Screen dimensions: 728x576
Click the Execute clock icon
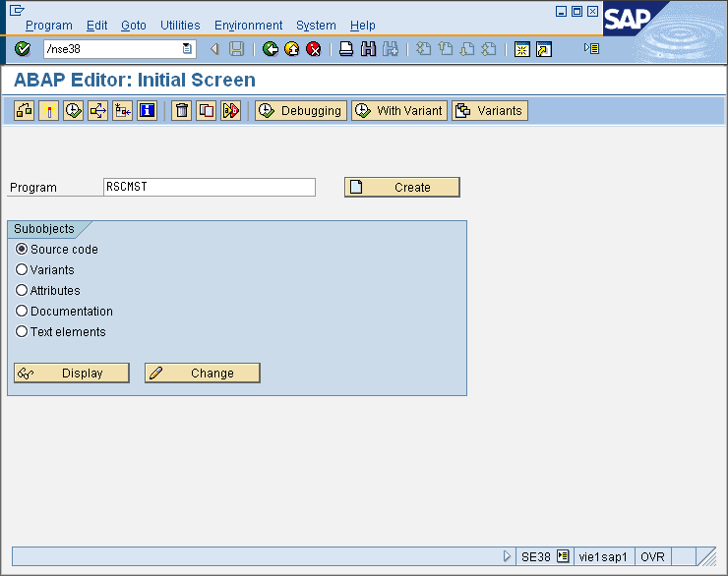73,111
